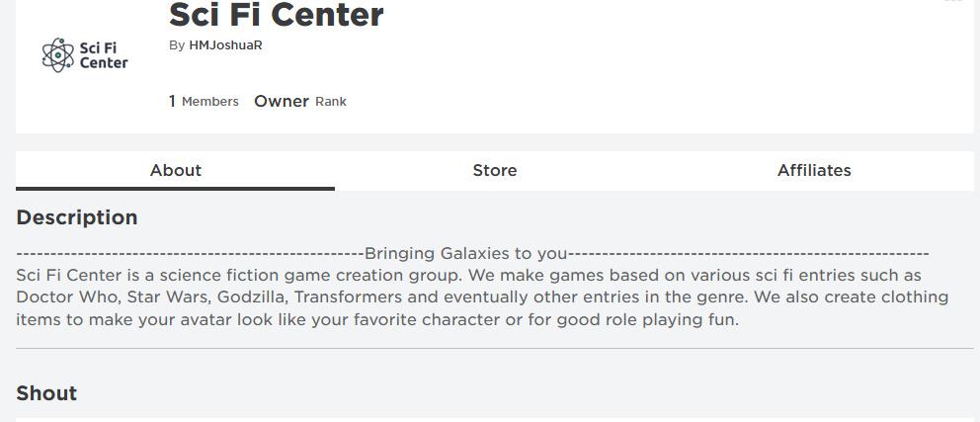Click the last description line about role playing

(377, 319)
